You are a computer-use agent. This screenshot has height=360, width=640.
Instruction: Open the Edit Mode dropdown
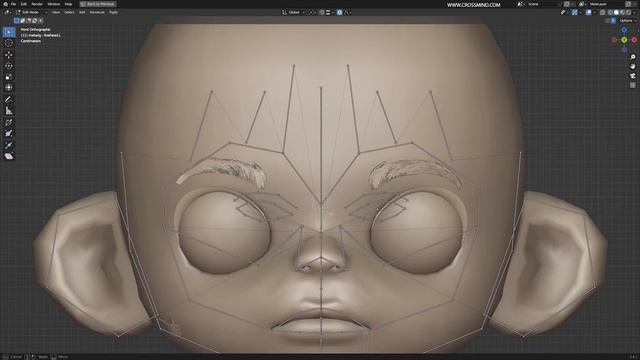31,13
